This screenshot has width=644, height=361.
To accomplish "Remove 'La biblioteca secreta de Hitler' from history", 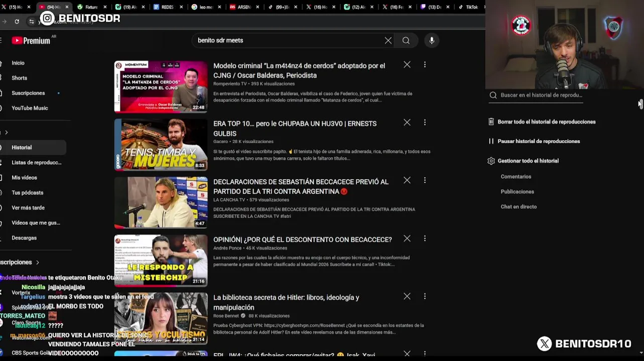I will click(x=407, y=296).
